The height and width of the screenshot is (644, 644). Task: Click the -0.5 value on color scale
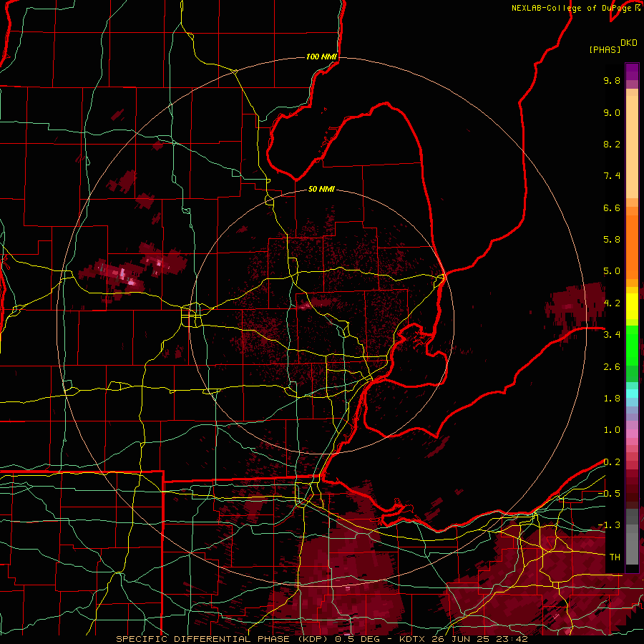[x=609, y=494]
